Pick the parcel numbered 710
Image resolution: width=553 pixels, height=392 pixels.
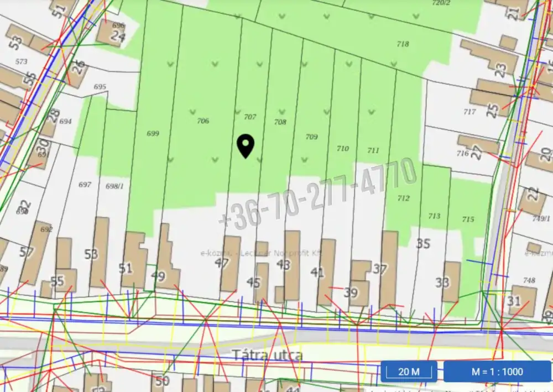pyautogui.click(x=343, y=148)
